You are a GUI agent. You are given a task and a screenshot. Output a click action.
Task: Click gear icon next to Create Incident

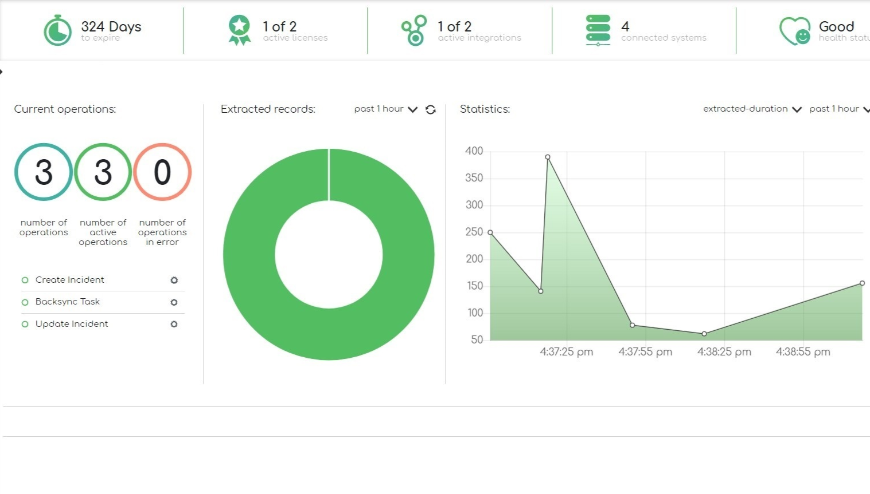174,280
